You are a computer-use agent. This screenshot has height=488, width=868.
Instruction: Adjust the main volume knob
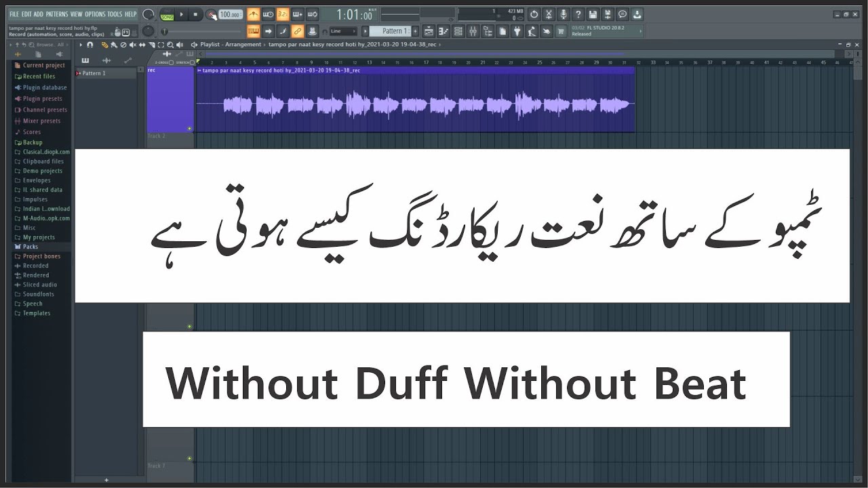tap(149, 14)
